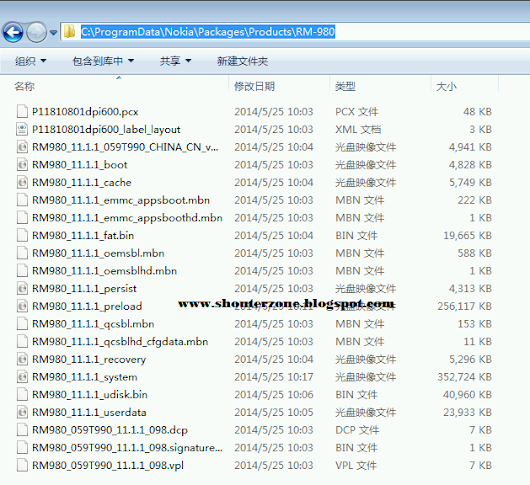This screenshot has height=485, width=530.
Task: Select file name P11810801dpi600.pcx
Action: coord(85,112)
